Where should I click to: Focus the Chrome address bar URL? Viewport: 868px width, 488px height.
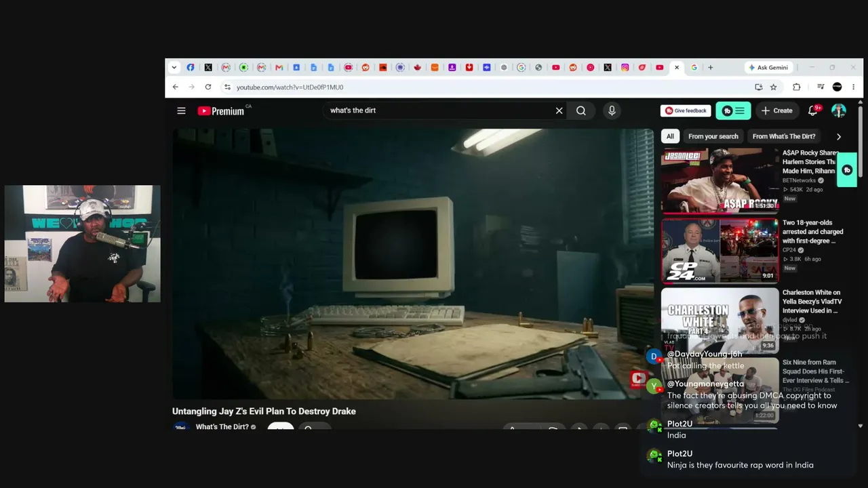[x=290, y=87]
